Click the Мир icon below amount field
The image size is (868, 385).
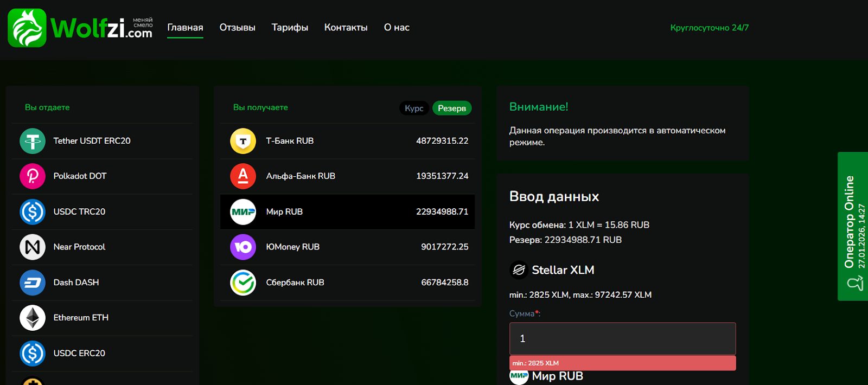tap(519, 376)
